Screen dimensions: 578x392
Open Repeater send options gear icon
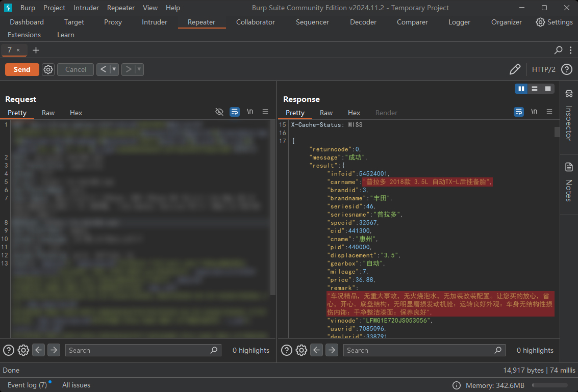click(x=48, y=69)
